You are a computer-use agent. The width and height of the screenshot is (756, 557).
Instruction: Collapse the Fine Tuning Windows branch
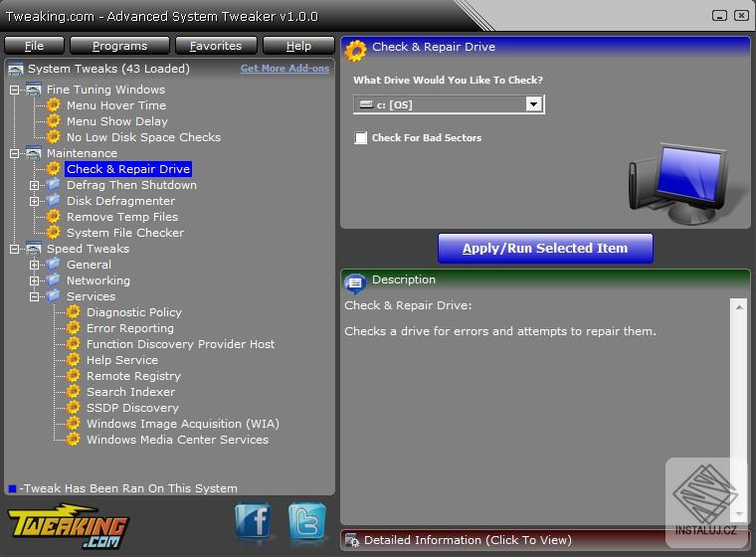15,90
